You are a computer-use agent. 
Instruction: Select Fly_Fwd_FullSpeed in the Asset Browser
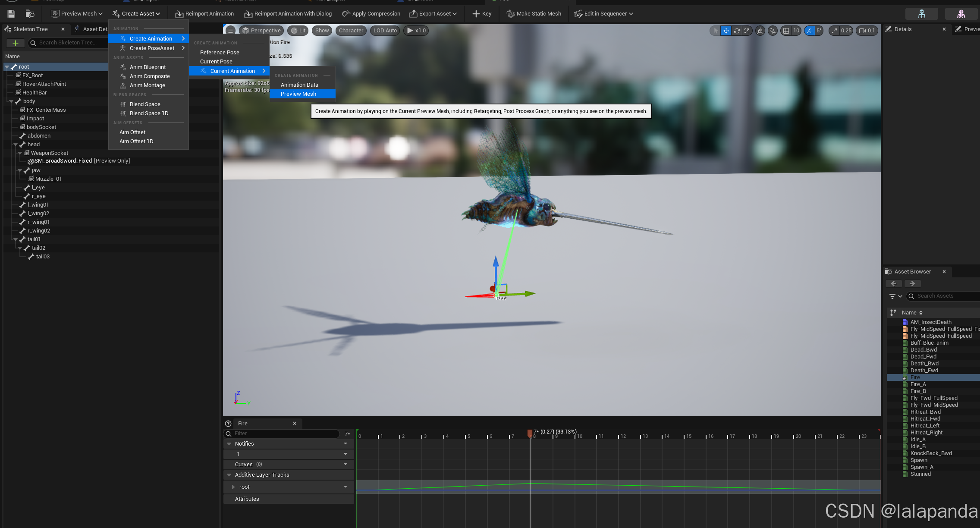pyautogui.click(x=933, y=398)
